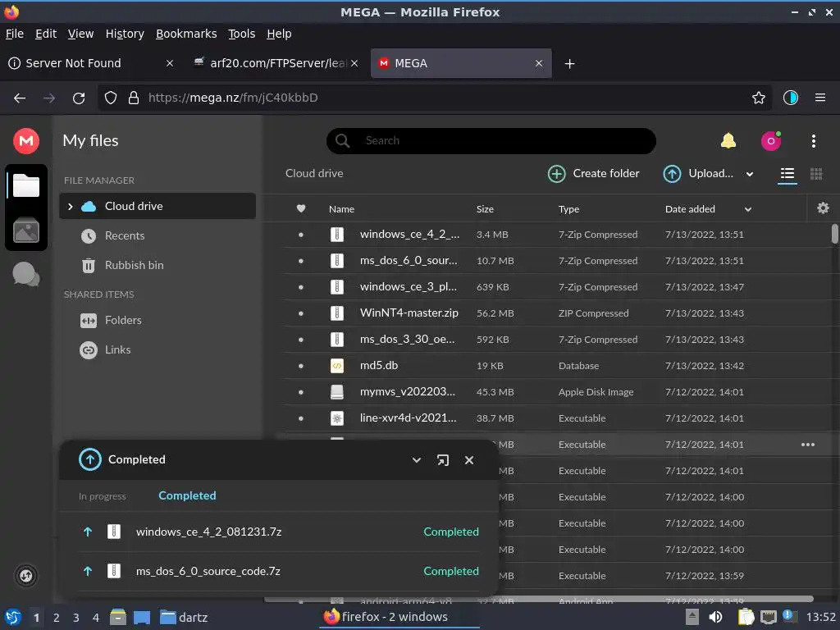
Task: Open the Bookmarks menu
Action: [x=186, y=34]
